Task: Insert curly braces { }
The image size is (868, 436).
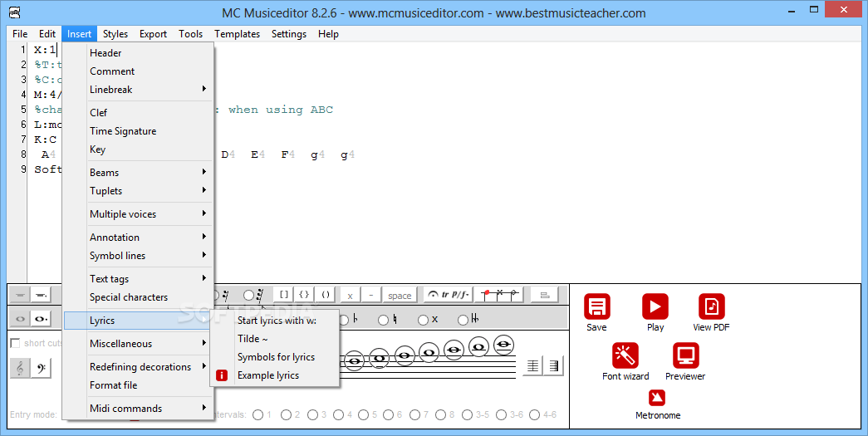Action: [x=305, y=295]
